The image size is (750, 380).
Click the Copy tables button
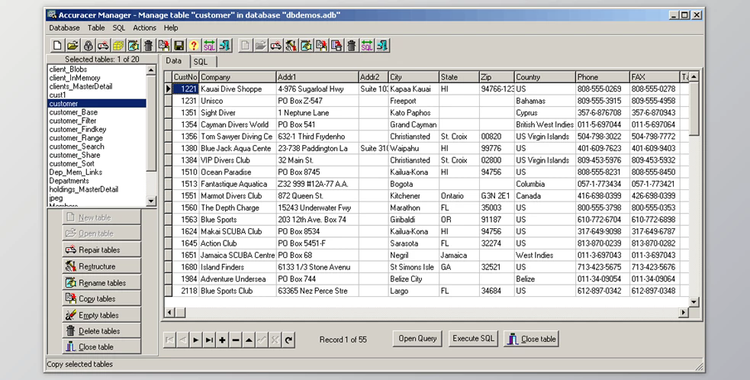(x=101, y=299)
